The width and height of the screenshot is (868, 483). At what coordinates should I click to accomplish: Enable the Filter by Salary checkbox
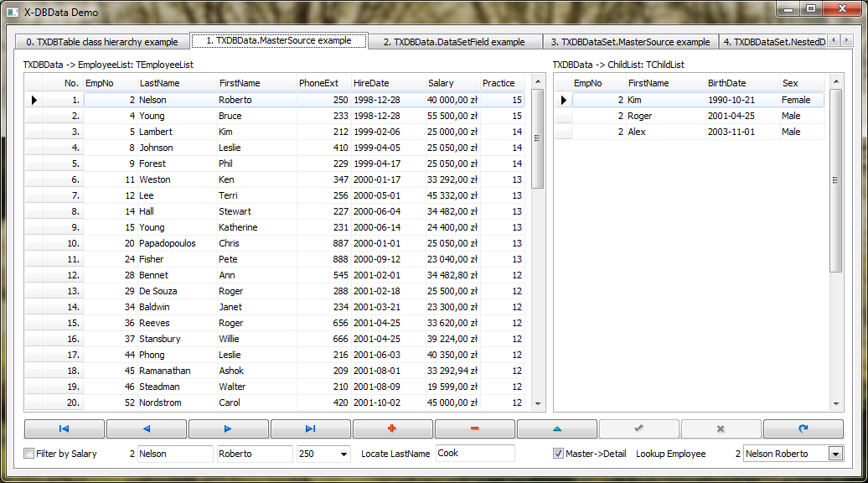click(x=30, y=454)
